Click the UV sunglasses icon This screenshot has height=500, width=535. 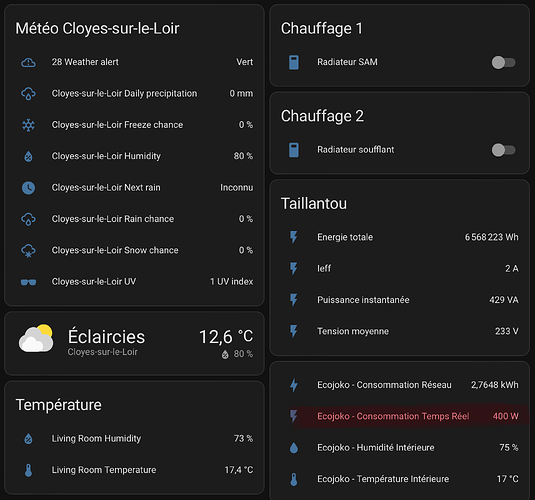pyautogui.click(x=28, y=282)
